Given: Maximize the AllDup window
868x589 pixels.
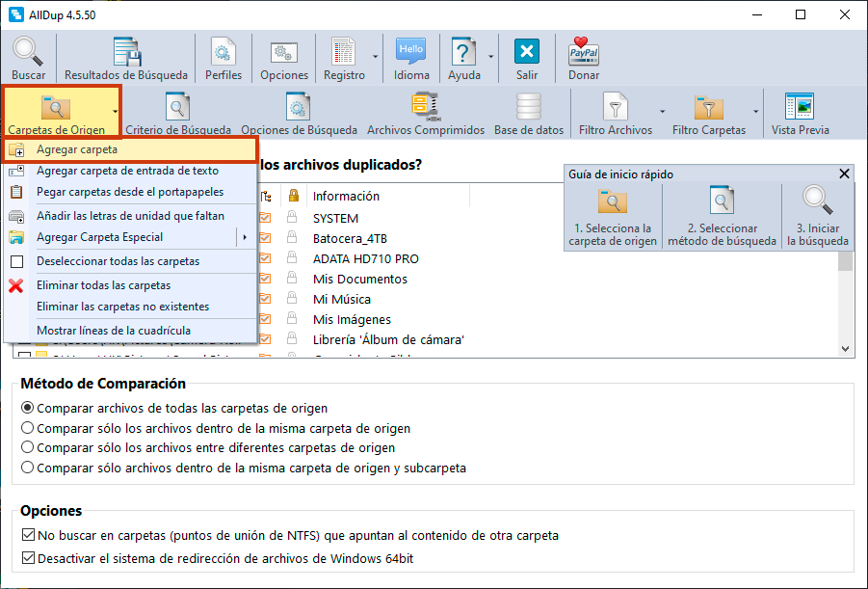Looking at the screenshot, I should pos(801,15).
